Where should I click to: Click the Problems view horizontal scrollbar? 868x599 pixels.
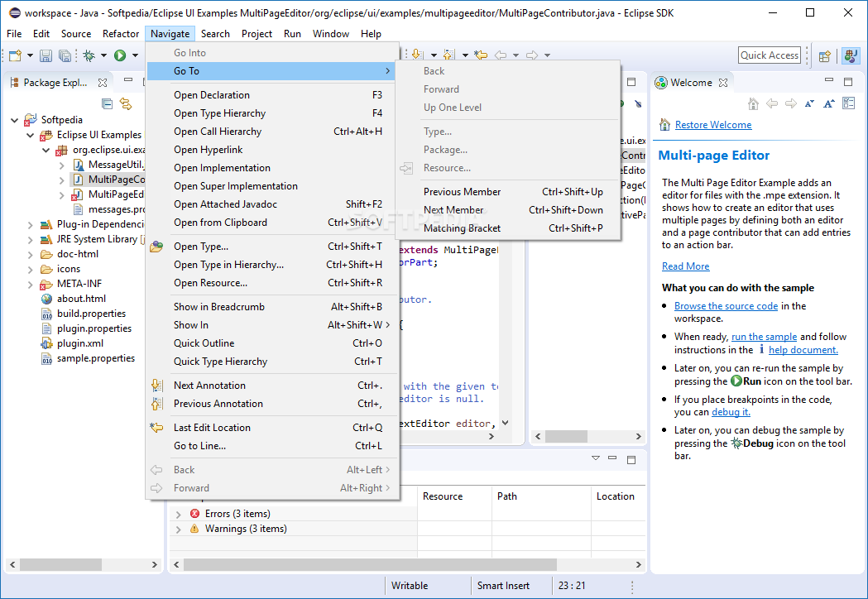point(371,565)
